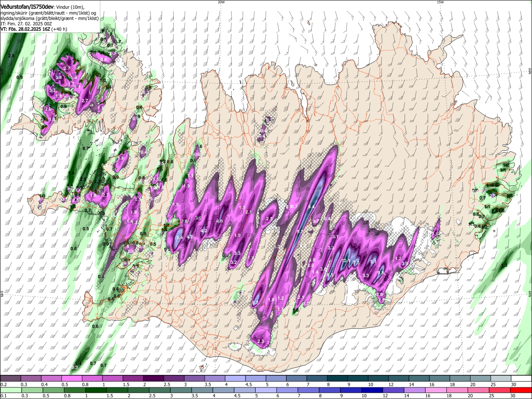Select bottom legend swatch between 10 and 12
The image size is (532, 399).
[372, 390]
